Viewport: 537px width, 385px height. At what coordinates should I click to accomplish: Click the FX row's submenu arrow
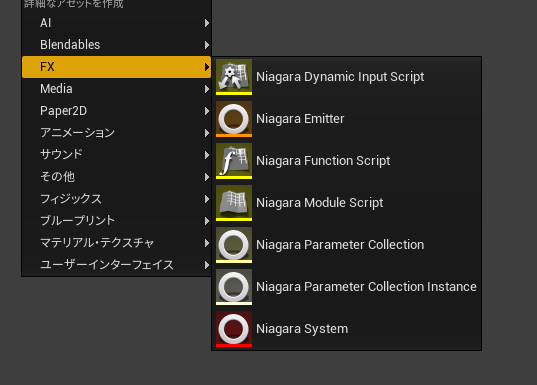[207, 67]
